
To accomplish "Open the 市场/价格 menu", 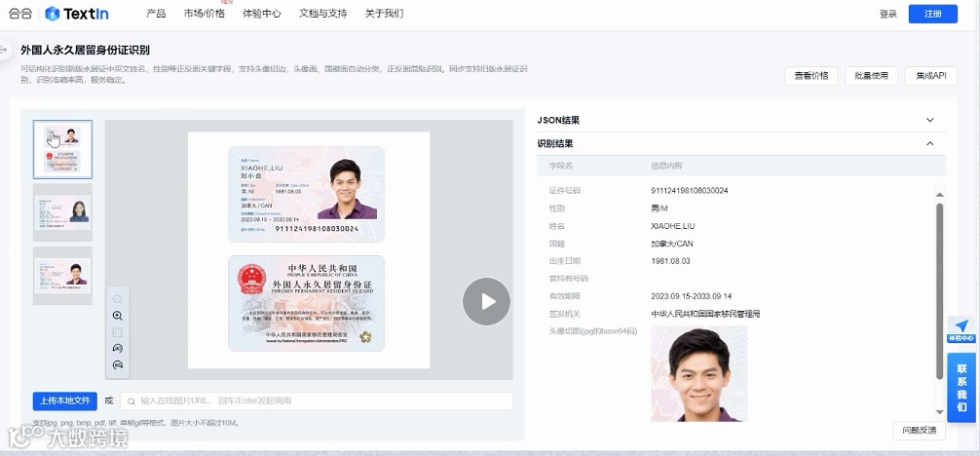I will (205, 14).
